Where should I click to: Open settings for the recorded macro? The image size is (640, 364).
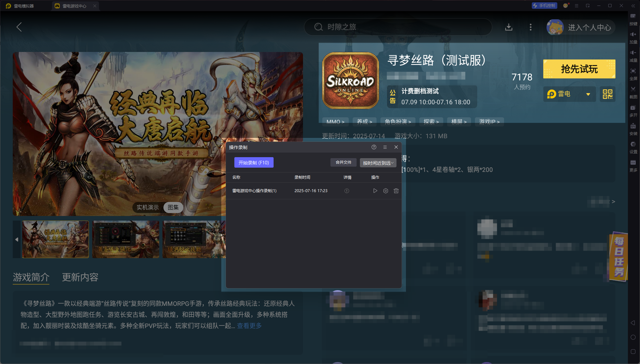[386, 191]
